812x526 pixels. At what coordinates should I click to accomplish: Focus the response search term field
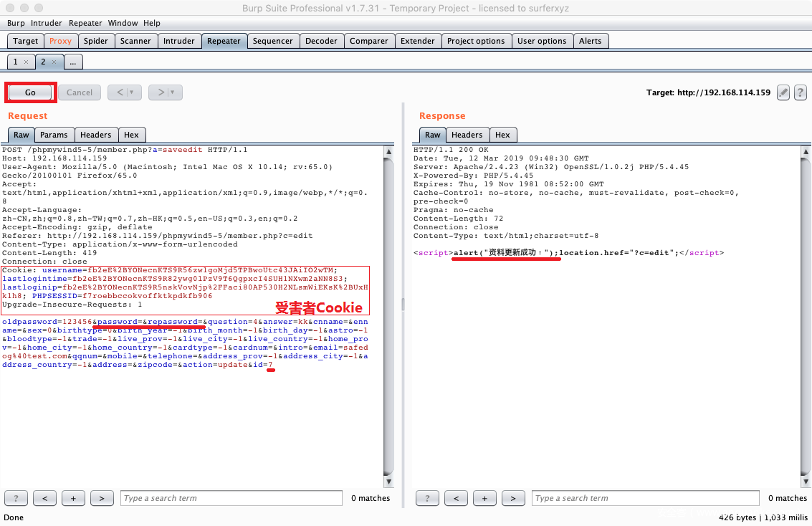pos(646,498)
